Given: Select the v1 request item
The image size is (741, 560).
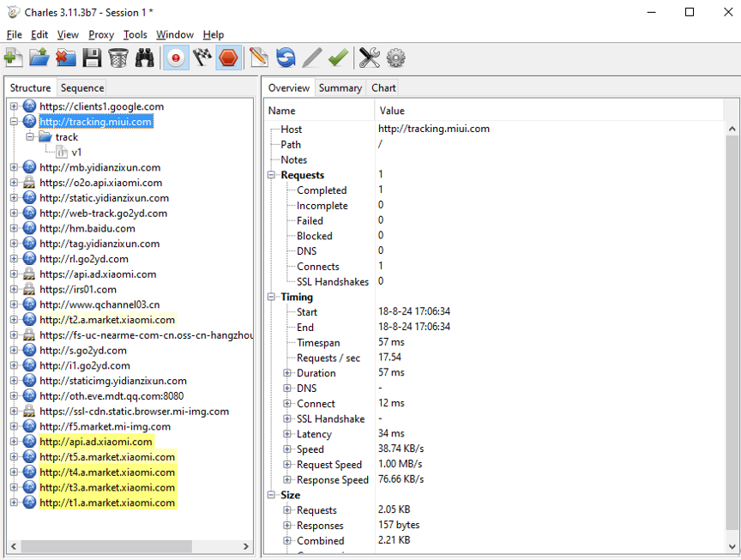Looking at the screenshot, I should (x=76, y=152).
